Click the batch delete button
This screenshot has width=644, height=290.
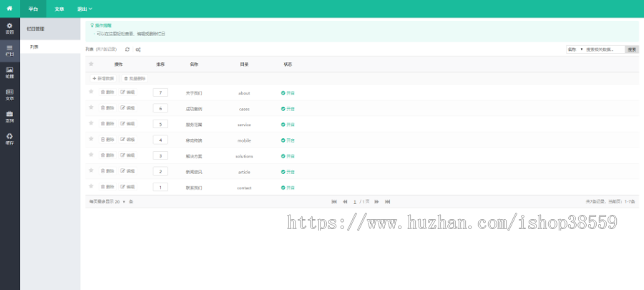click(134, 78)
